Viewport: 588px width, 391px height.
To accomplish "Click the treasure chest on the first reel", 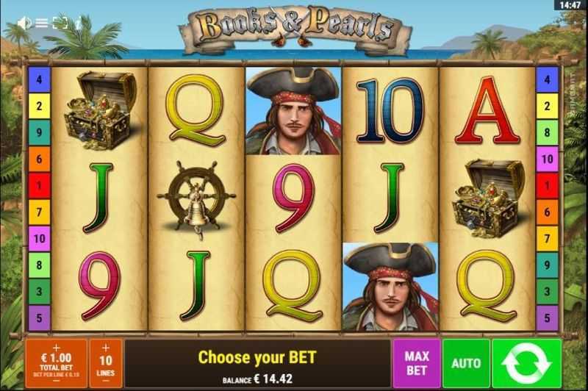I will (100, 111).
